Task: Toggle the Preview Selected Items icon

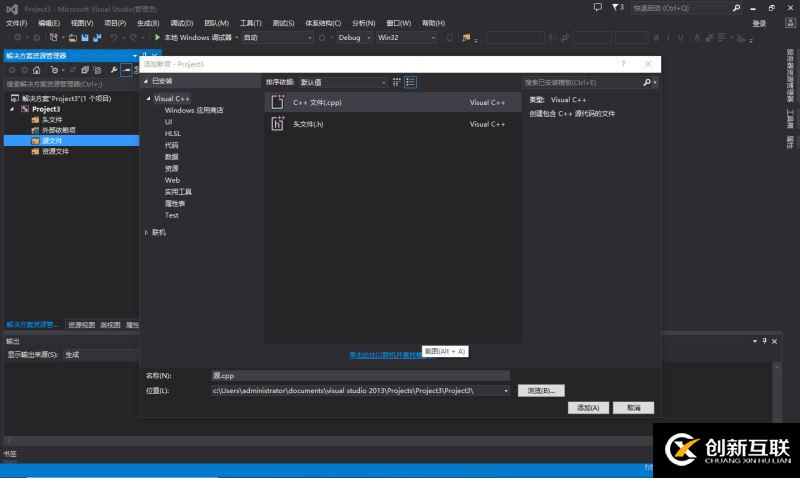Action: point(126,70)
